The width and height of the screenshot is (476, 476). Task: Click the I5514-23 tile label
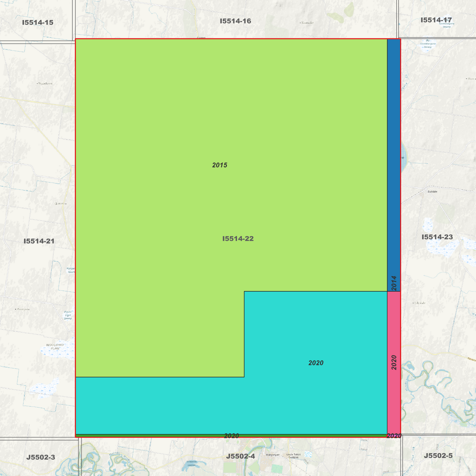437,237
